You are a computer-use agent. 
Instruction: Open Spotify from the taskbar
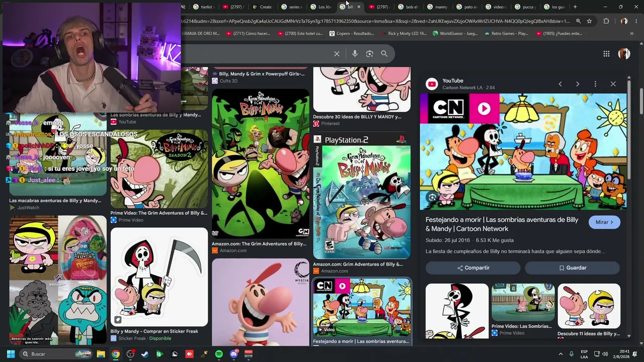point(219,354)
